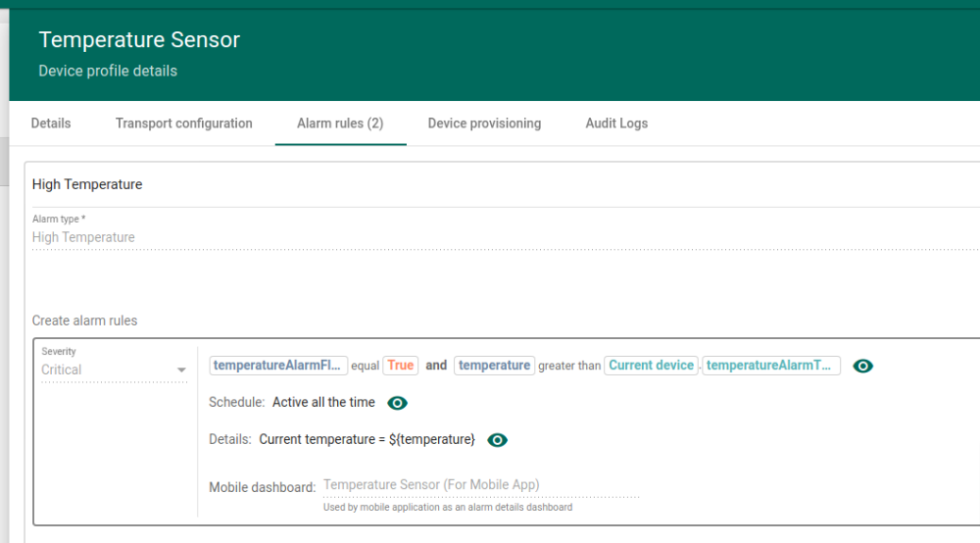Click the True value chip
This screenshot has width=980, height=543.
point(400,366)
